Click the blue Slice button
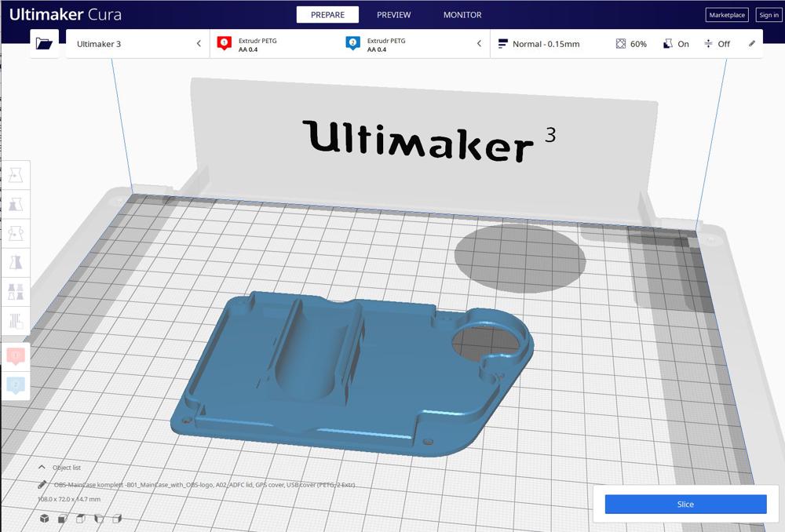The height and width of the screenshot is (532, 785). point(685,504)
